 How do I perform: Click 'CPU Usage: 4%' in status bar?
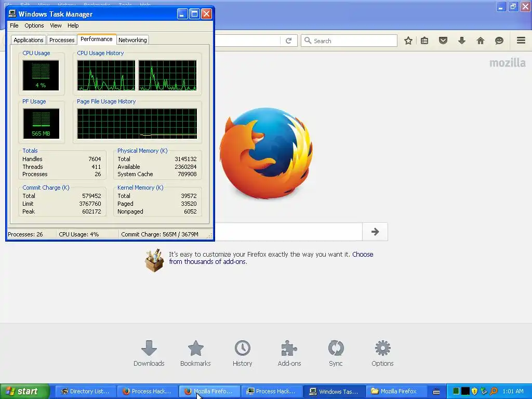pos(79,234)
